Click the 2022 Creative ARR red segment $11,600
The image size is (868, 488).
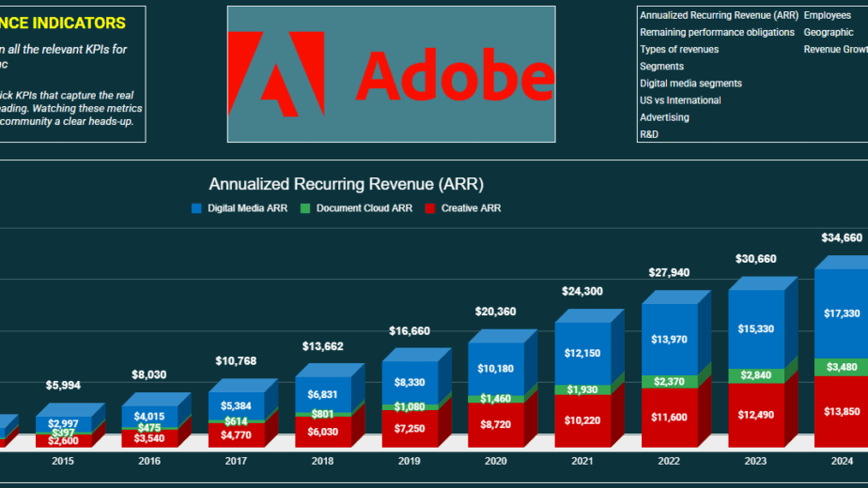[671, 416]
